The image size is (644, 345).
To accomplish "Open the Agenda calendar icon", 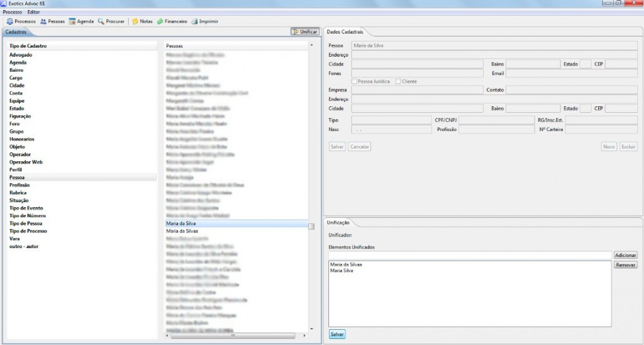I will 72,21.
